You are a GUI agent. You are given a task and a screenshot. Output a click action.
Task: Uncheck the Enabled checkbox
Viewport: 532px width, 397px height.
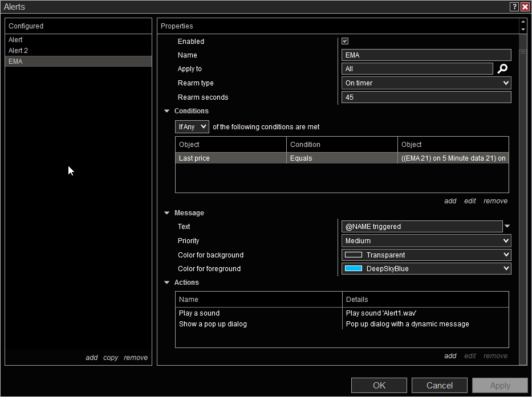click(x=345, y=42)
